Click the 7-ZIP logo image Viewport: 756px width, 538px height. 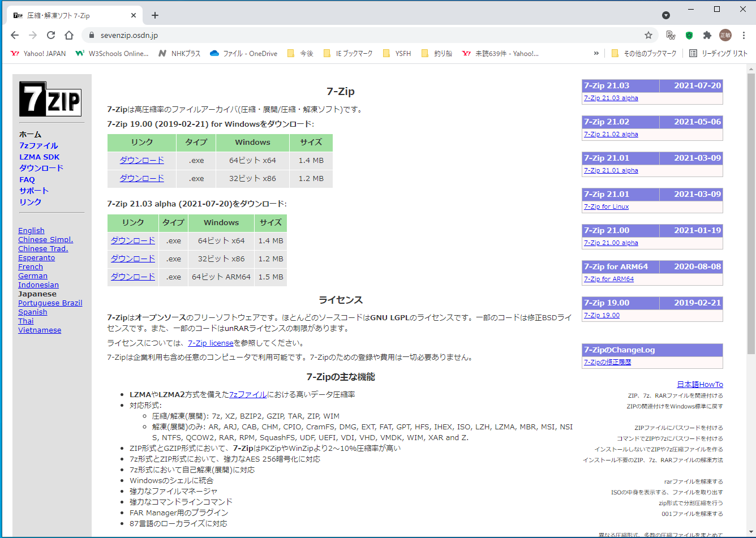coord(51,99)
